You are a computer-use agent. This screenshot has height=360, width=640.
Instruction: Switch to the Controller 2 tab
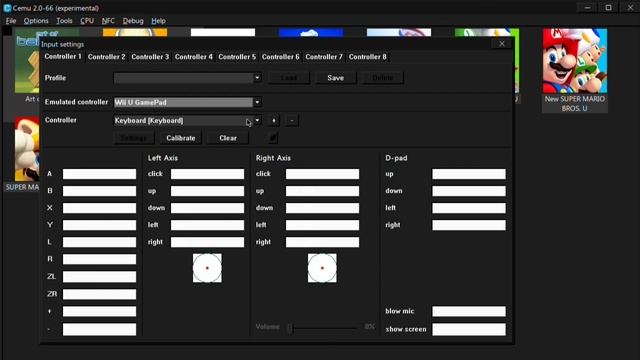pos(107,57)
